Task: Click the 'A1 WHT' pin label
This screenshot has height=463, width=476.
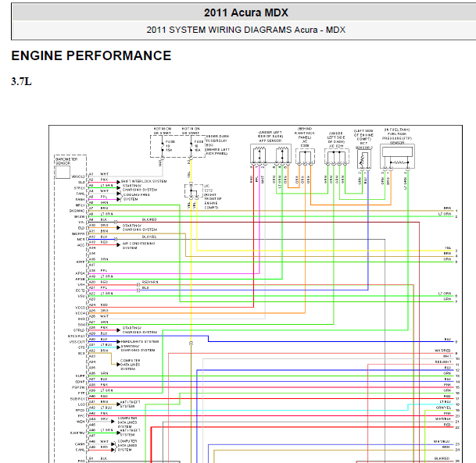Action: click(x=98, y=174)
